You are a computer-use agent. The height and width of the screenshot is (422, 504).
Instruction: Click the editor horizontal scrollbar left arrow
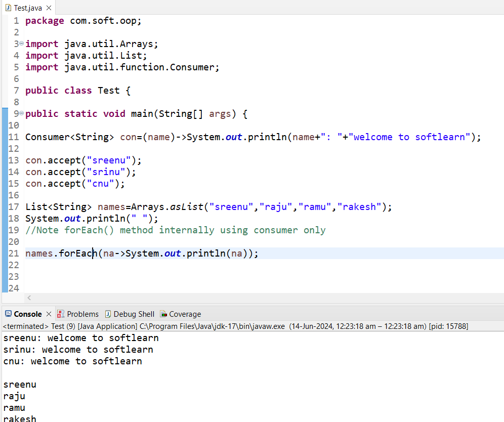point(29,298)
